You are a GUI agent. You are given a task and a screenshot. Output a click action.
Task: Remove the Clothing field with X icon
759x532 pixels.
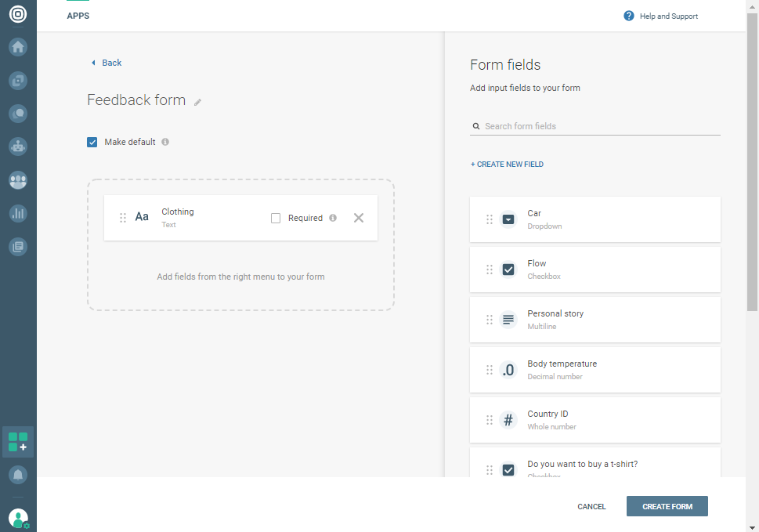[x=359, y=218]
